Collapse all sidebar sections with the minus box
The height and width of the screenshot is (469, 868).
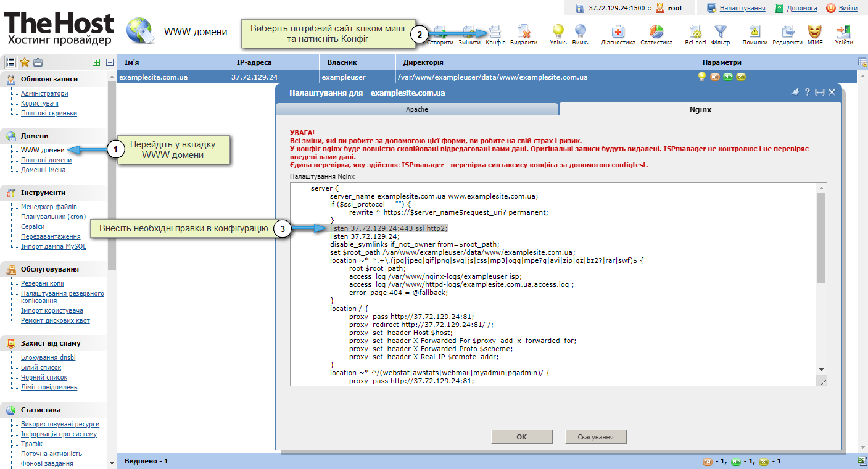pyautogui.click(x=110, y=62)
